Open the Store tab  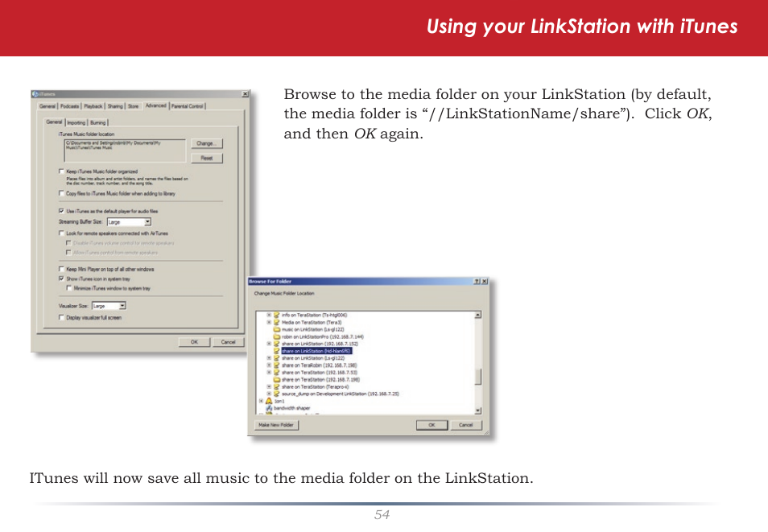[133, 106]
